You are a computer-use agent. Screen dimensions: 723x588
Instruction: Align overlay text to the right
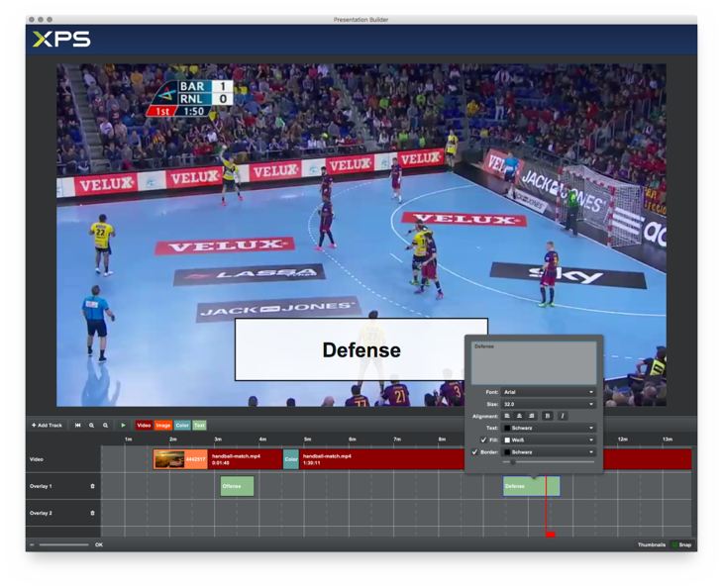[532, 416]
